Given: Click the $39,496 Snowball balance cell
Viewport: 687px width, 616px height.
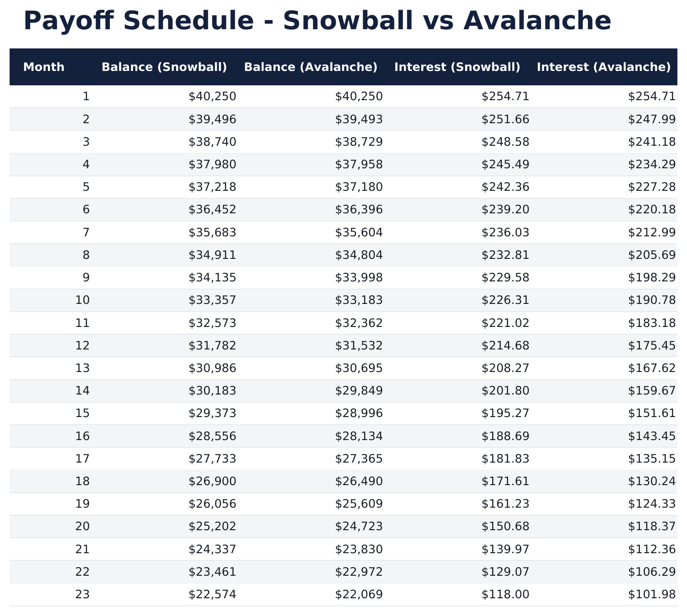Looking at the screenshot, I should pos(212,119).
